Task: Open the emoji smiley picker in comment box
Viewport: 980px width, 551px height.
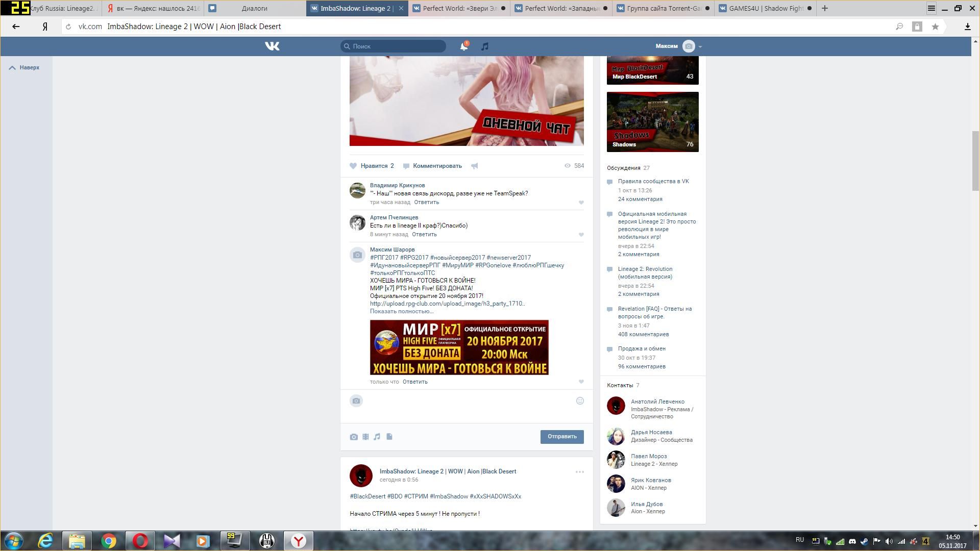Action: point(580,401)
